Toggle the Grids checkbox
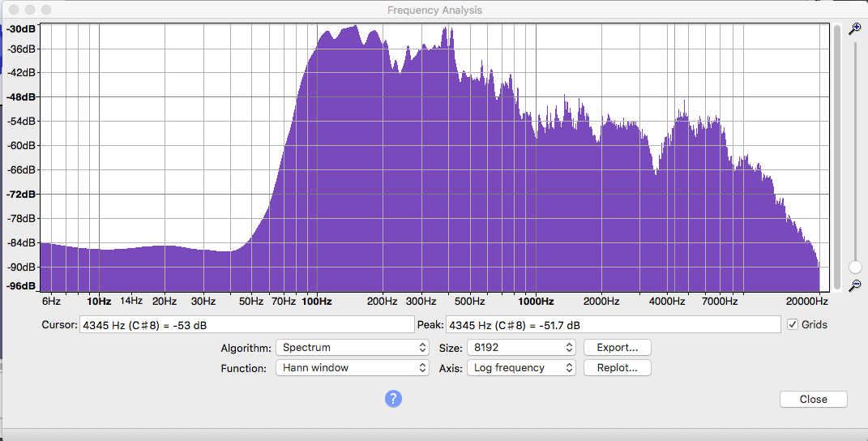The height and width of the screenshot is (441, 868). point(793,324)
